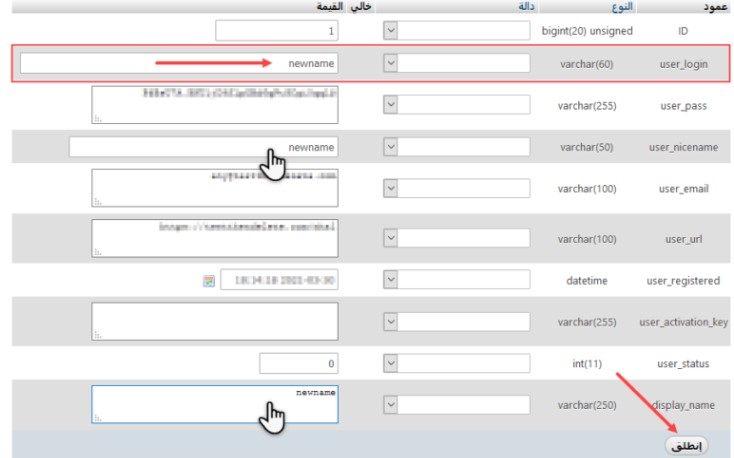
Task: Click the user_login value field
Action: click(179, 63)
